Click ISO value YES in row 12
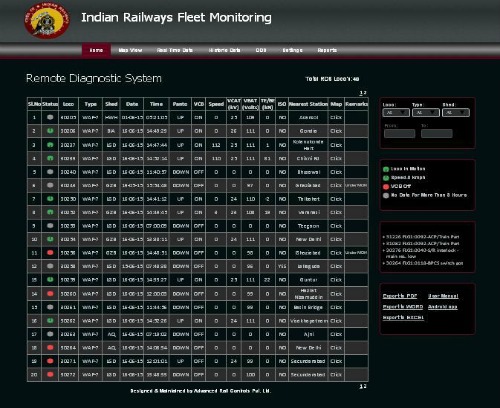 [x=282, y=266]
